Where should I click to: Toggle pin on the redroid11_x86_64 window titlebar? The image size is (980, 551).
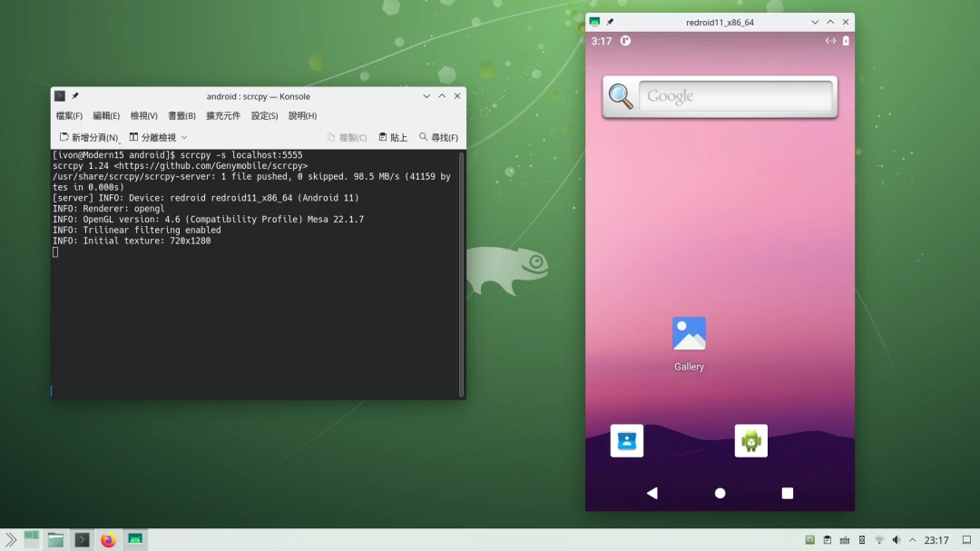coord(610,22)
